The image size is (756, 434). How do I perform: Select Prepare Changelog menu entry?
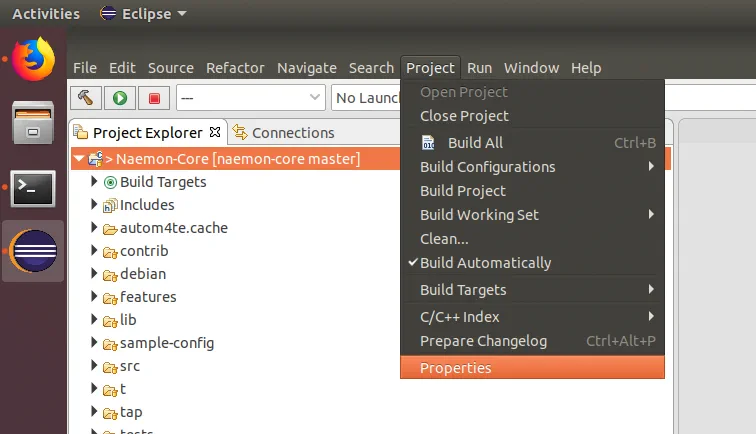532,341
